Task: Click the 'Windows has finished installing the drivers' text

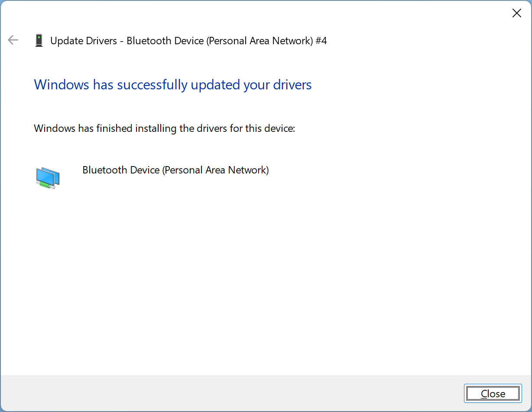Action: tap(165, 128)
